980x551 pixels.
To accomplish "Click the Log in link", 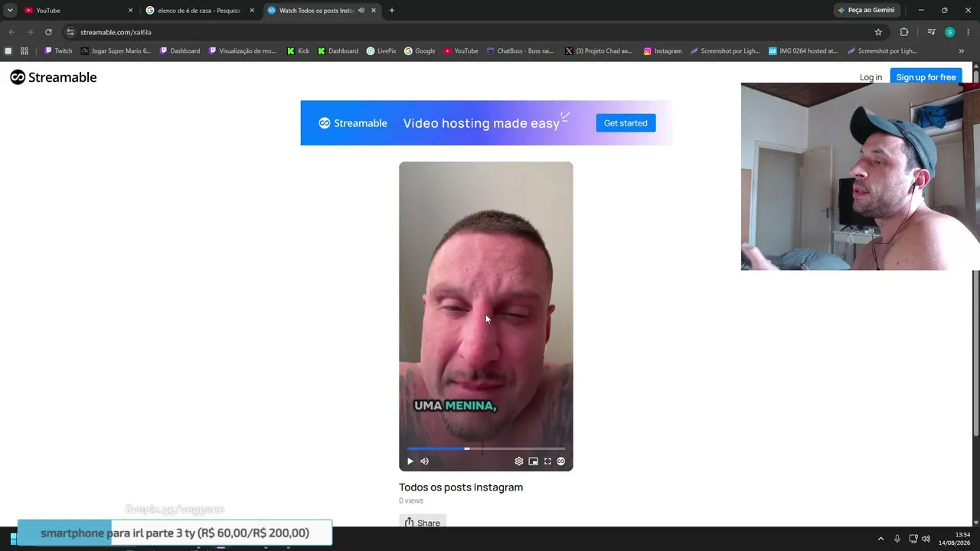I will [871, 77].
